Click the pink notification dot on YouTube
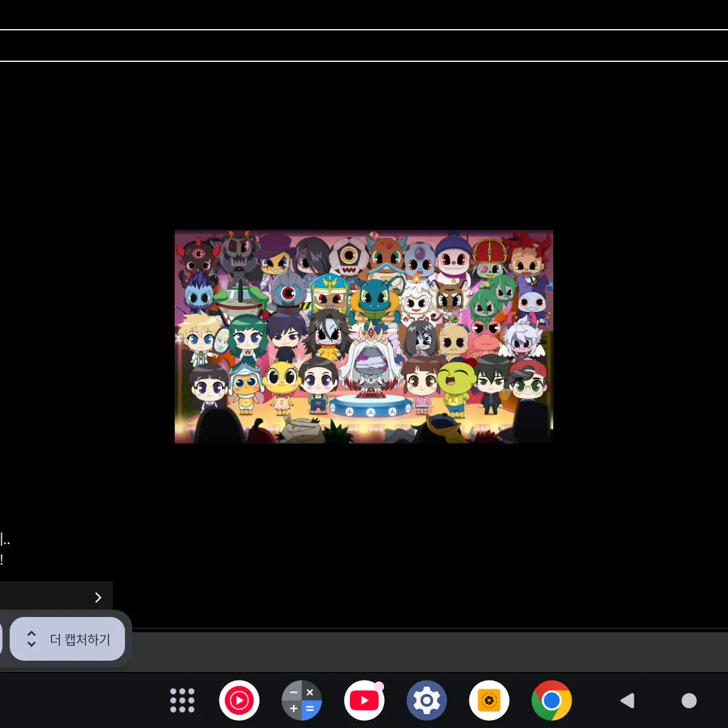 [379, 686]
